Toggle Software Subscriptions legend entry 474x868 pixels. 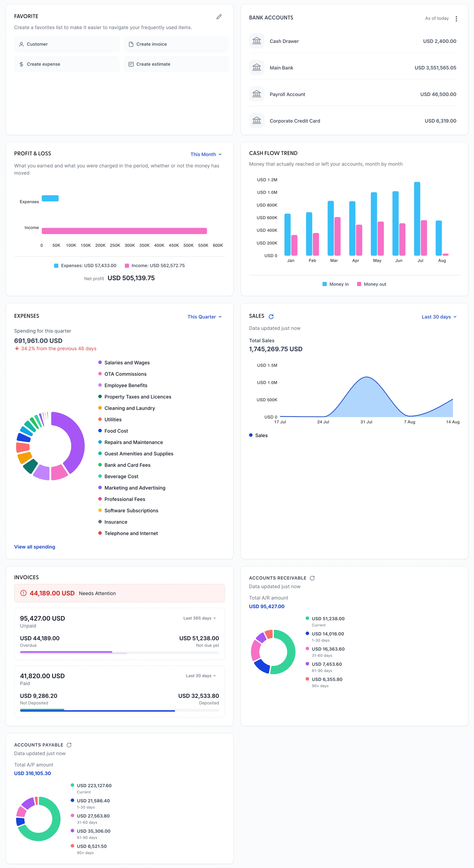[x=128, y=510]
